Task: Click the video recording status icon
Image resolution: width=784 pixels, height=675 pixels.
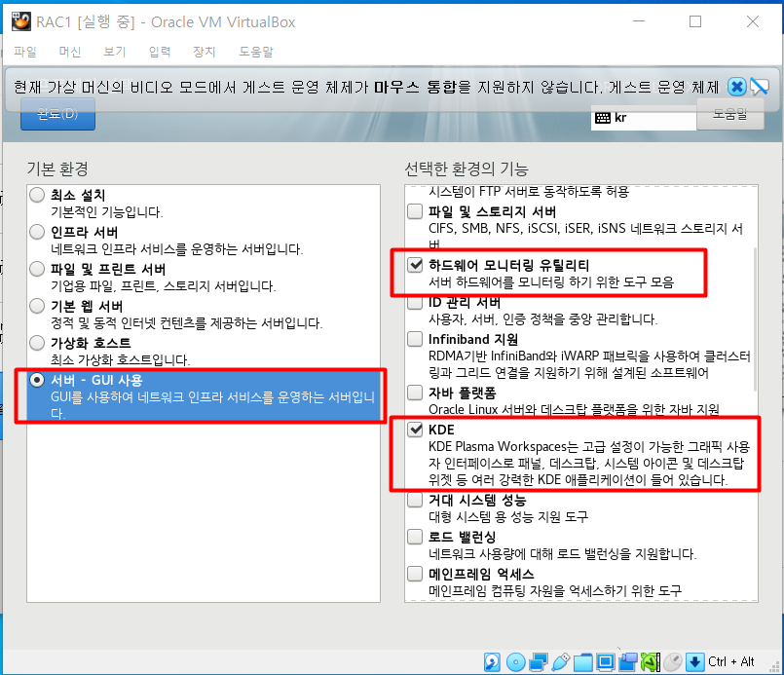Action: 628,662
